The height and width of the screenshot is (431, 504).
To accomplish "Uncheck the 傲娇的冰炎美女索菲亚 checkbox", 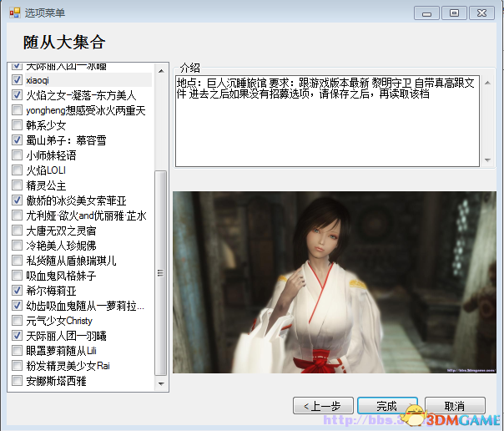I will coord(17,200).
